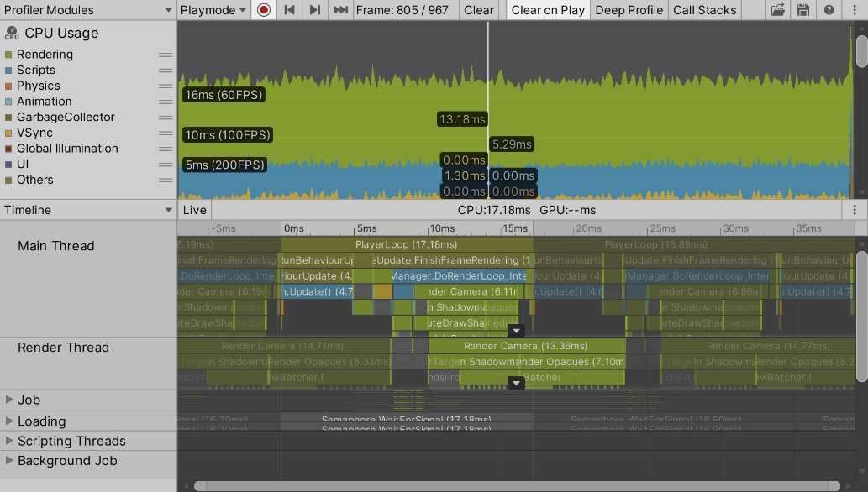
Task: Click the 5ms (200FPS) chart label
Action: point(224,165)
